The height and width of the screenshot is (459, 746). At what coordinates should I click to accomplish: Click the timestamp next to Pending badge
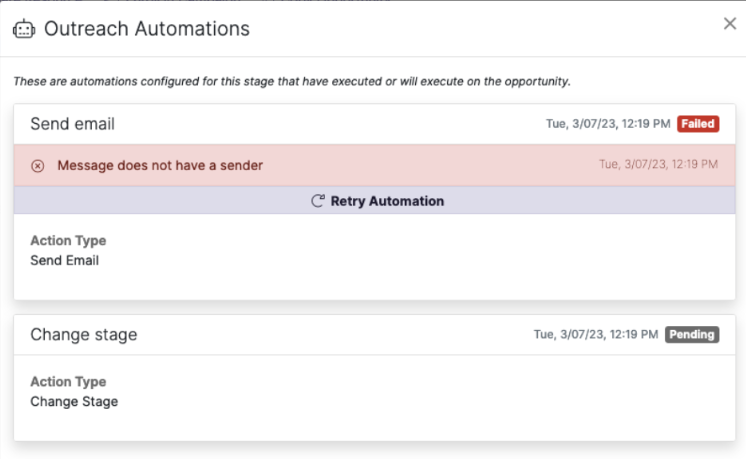pyautogui.click(x=596, y=334)
